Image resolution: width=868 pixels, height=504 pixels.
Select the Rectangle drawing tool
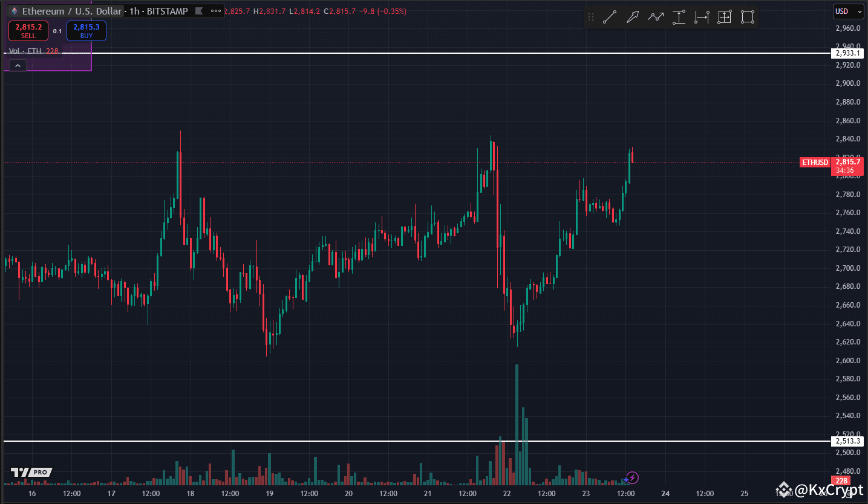click(747, 17)
